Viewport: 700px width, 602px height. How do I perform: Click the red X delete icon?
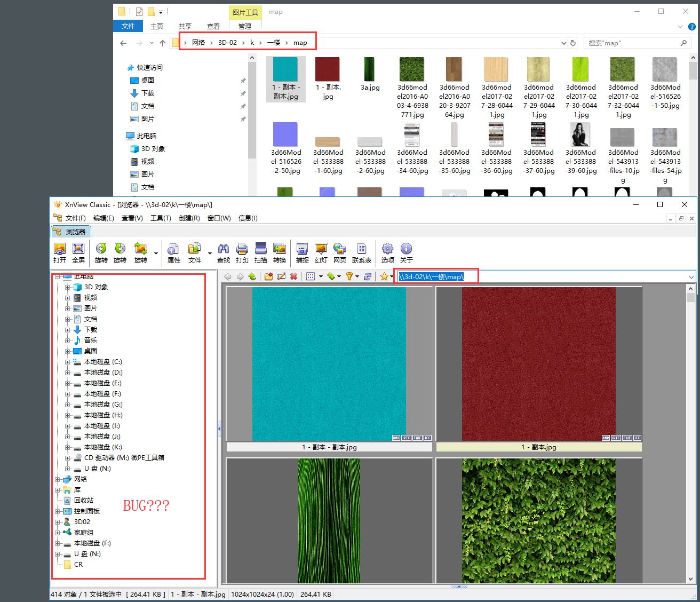pos(293,276)
